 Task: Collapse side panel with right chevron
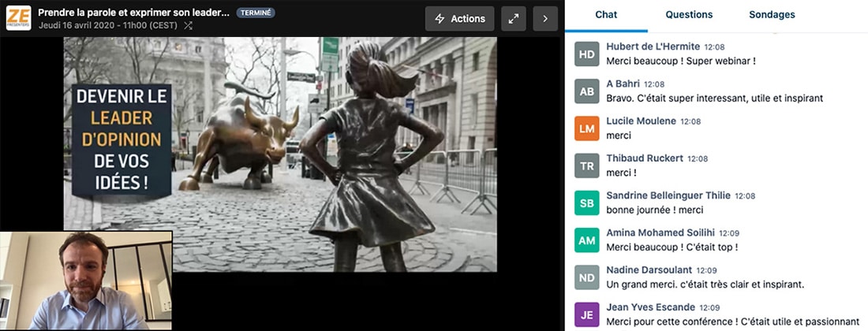pos(545,19)
